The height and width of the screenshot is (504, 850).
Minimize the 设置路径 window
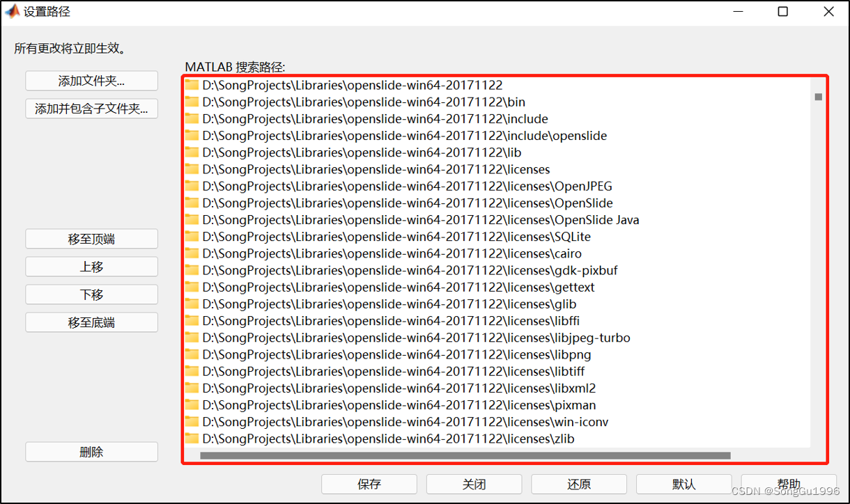pos(737,12)
